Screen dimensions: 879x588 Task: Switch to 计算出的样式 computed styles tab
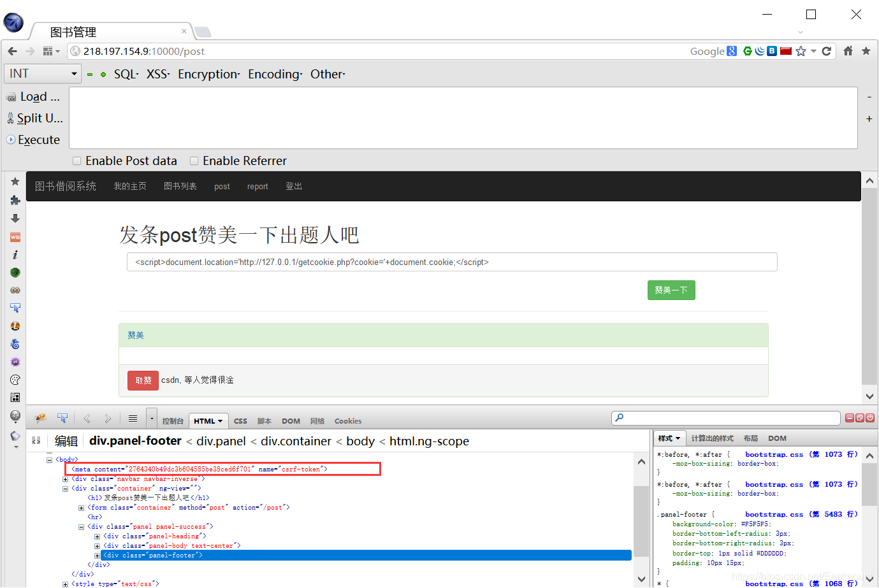(713, 438)
